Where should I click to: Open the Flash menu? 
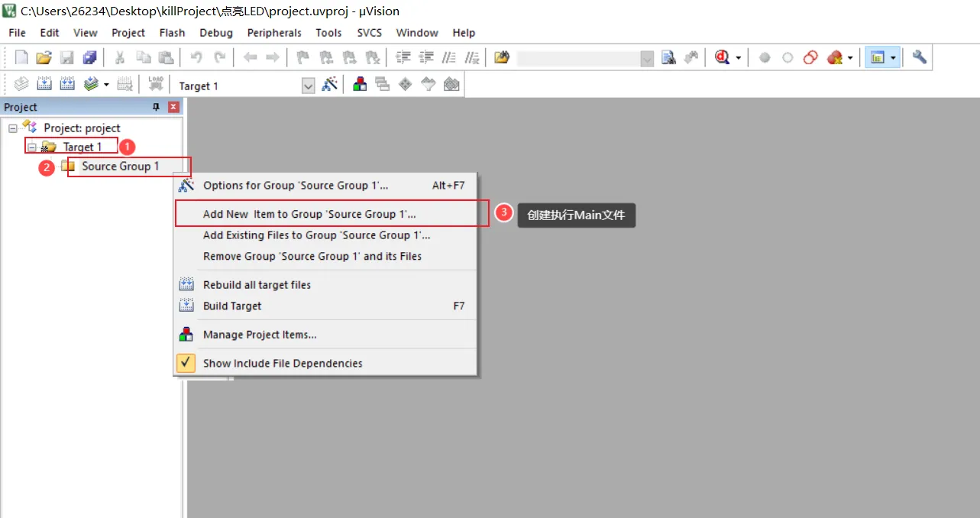point(173,33)
